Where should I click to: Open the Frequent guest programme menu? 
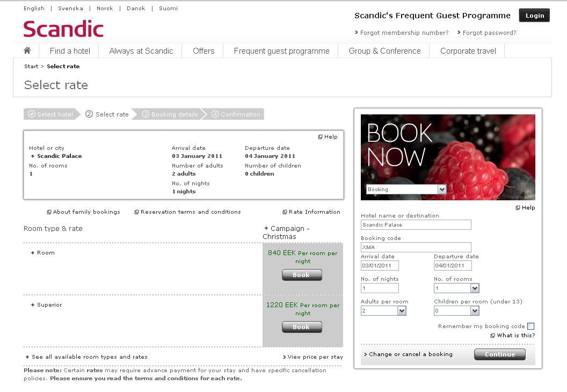coord(282,51)
